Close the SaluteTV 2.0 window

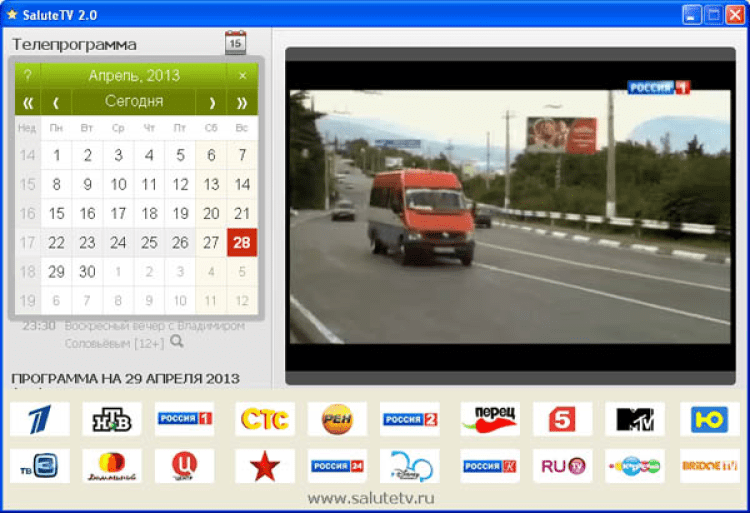pos(735,14)
